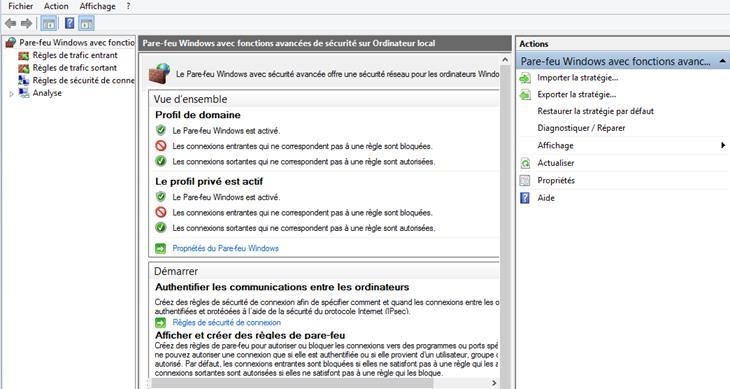Screen dimensions: 730x389
Task: Click the Exporter la stratégie icon
Action: point(525,95)
